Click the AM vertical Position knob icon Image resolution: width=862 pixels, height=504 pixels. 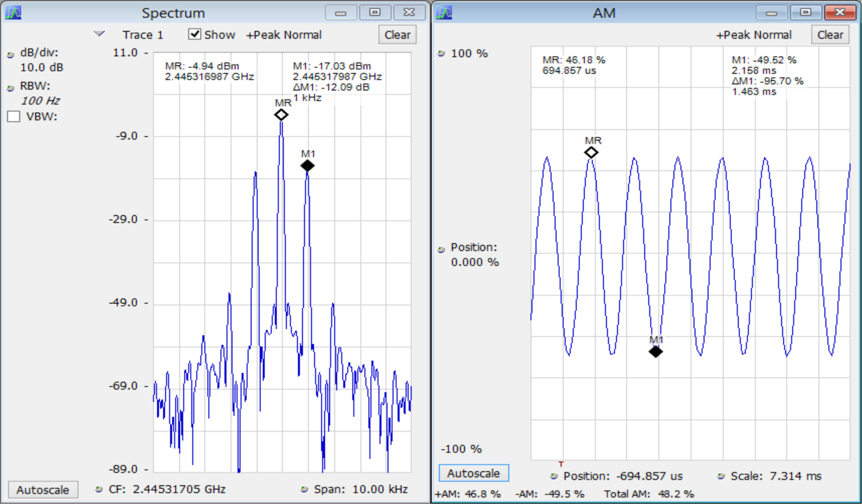(x=441, y=249)
